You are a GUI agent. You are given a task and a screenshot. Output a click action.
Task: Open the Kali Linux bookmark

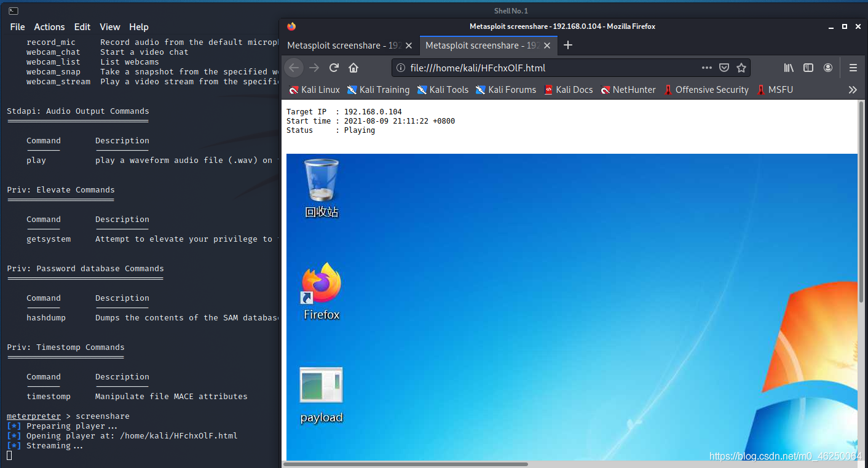[314, 90]
